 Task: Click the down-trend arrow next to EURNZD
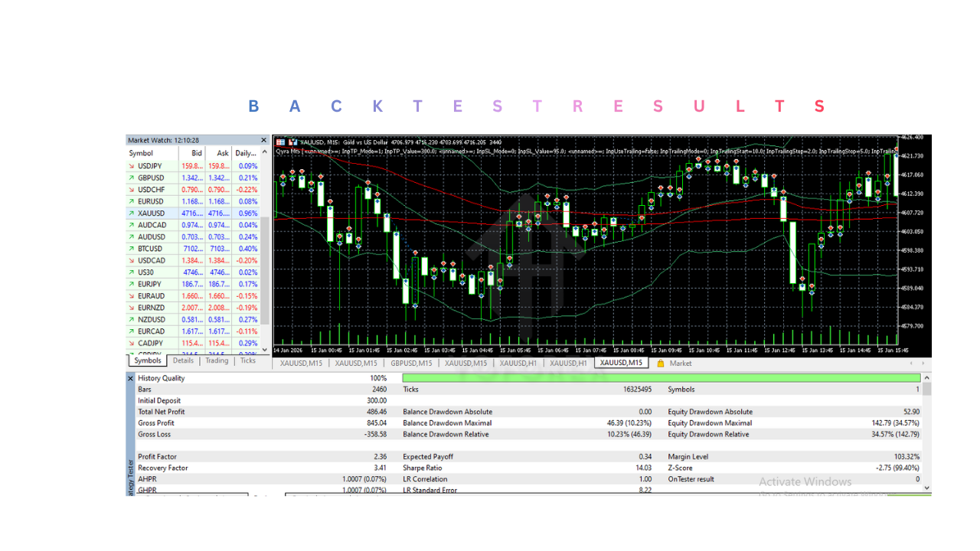[133, 307]
